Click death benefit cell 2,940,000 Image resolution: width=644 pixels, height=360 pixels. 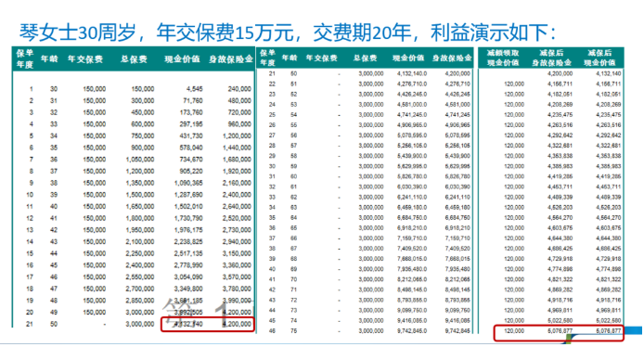(237, 242)
